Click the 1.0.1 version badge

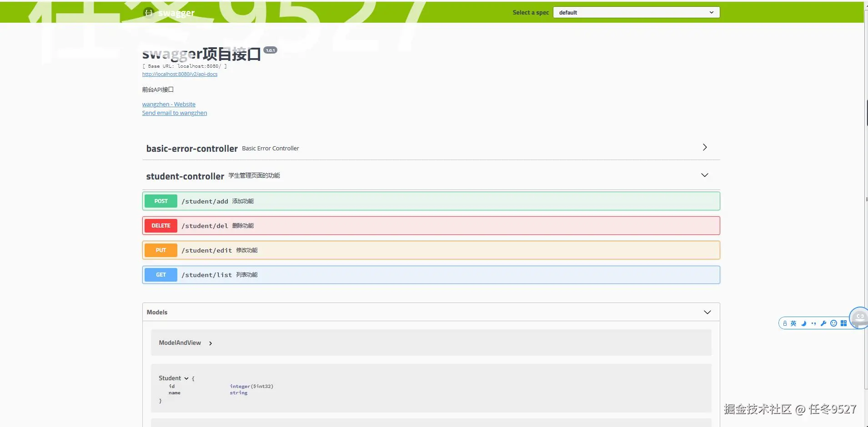(x=271, y=50)
